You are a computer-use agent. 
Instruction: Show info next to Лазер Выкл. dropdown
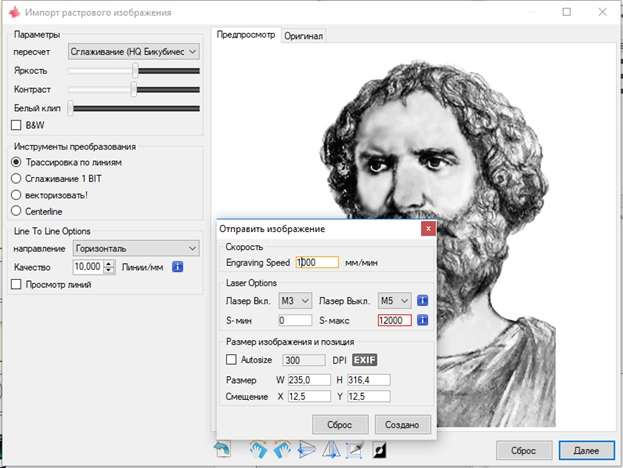click(422, 300)
